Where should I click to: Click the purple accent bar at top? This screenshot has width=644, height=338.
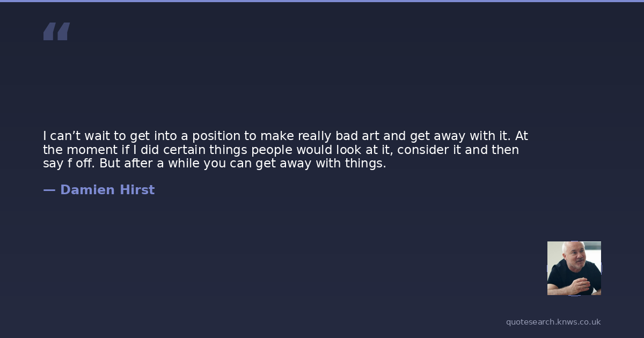click(322, 1)
